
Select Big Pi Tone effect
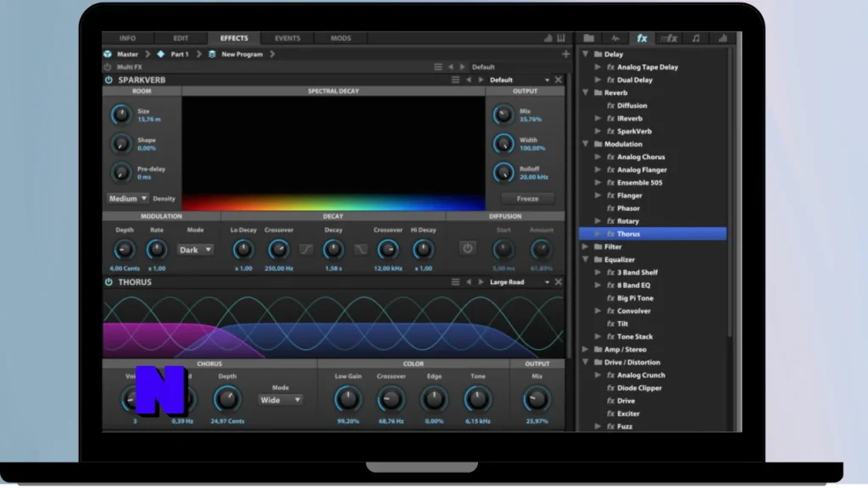(x=635, y=298)
